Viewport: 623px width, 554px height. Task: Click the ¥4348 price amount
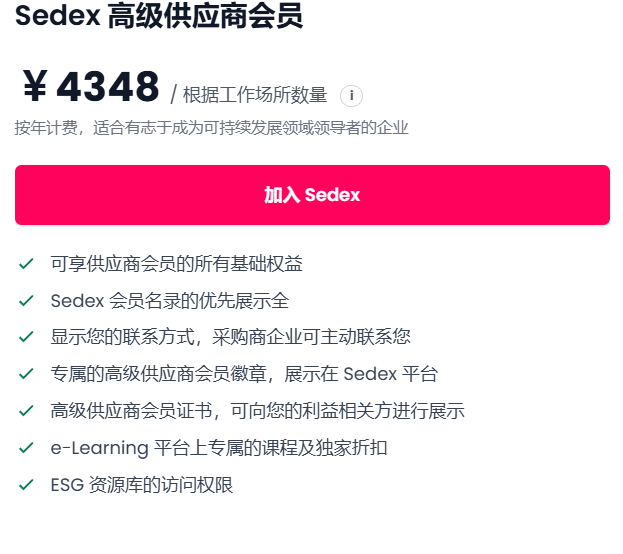click(90, 88)
